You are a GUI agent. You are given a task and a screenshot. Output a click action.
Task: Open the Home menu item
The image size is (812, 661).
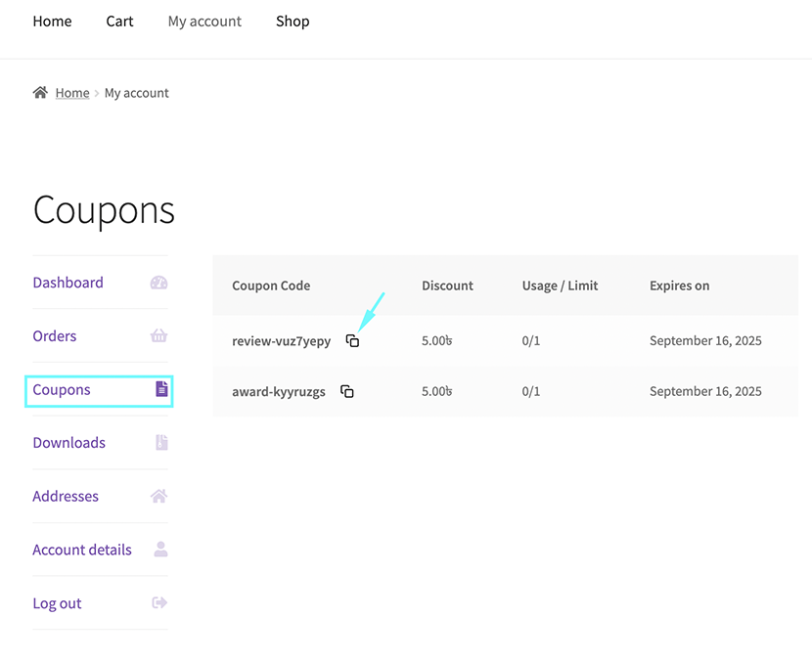coord(52,22)
